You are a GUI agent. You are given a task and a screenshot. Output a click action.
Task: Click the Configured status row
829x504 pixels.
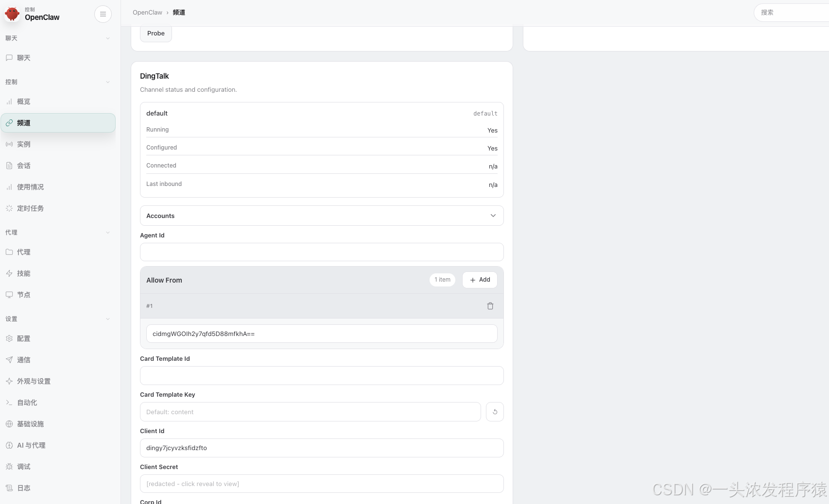tap(322, 148)
